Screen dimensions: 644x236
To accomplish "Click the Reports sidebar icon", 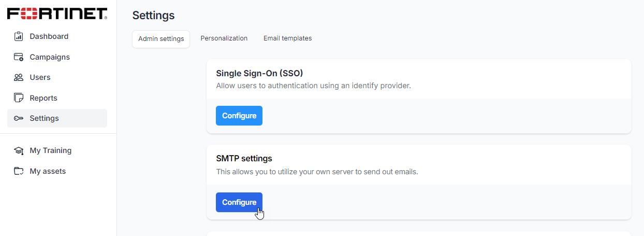I will pos(19,98).
